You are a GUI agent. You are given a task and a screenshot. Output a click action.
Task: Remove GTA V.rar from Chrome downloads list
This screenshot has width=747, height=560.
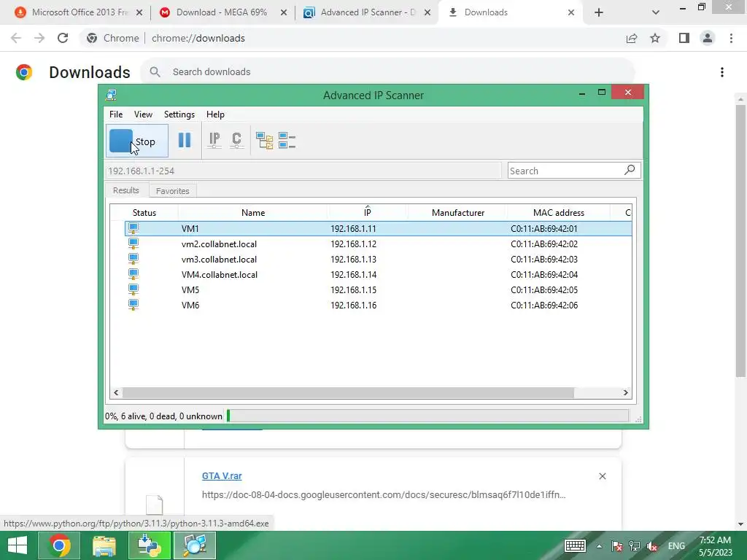tap(602, 476)
